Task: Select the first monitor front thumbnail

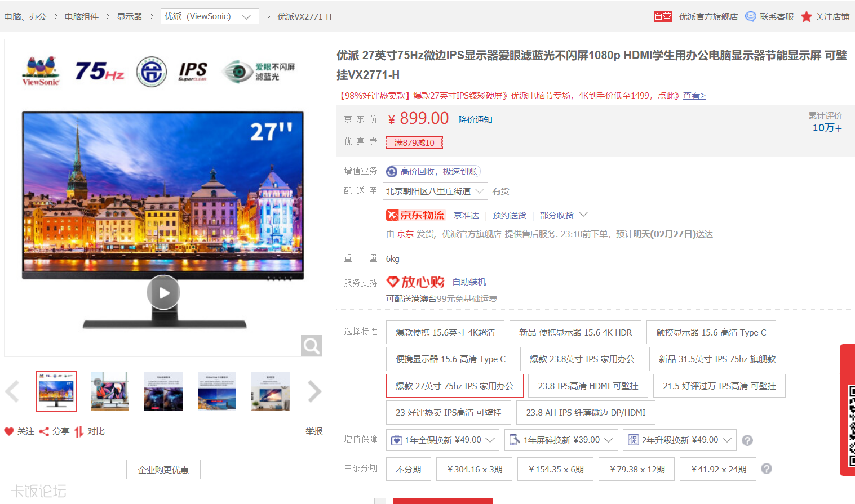Action: 56,391
